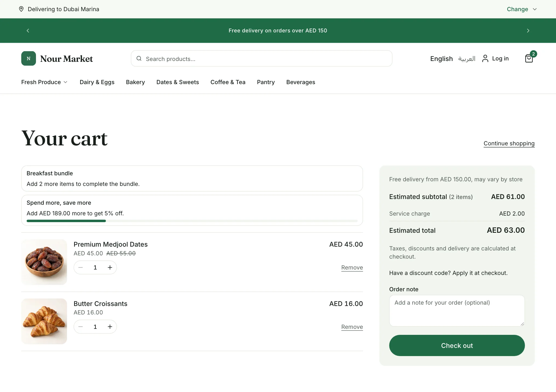Switch language to English
Screen dimensions: 556x392
[441, 59]
